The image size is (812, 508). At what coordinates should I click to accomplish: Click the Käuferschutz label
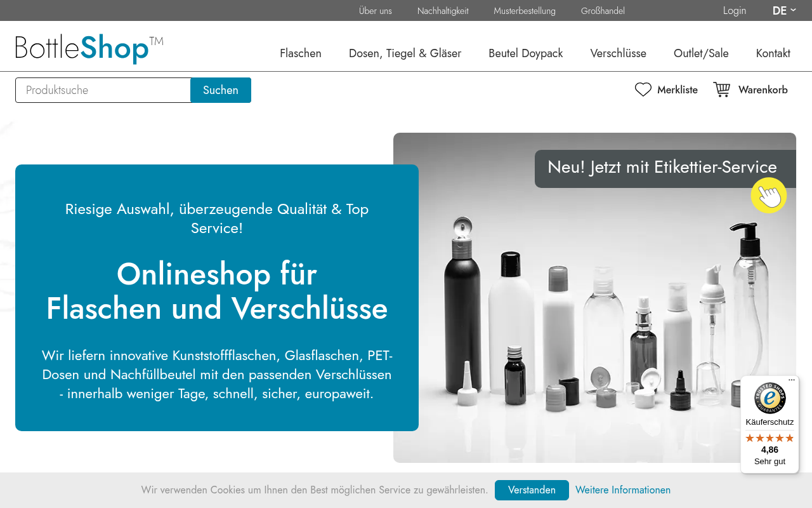(x=769, y=422)
